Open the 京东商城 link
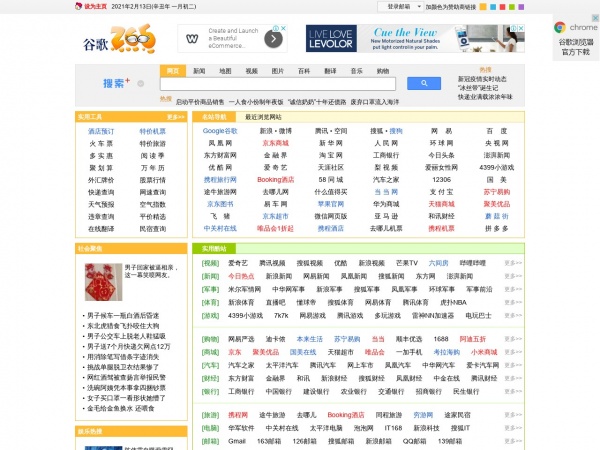 point(276,143)
